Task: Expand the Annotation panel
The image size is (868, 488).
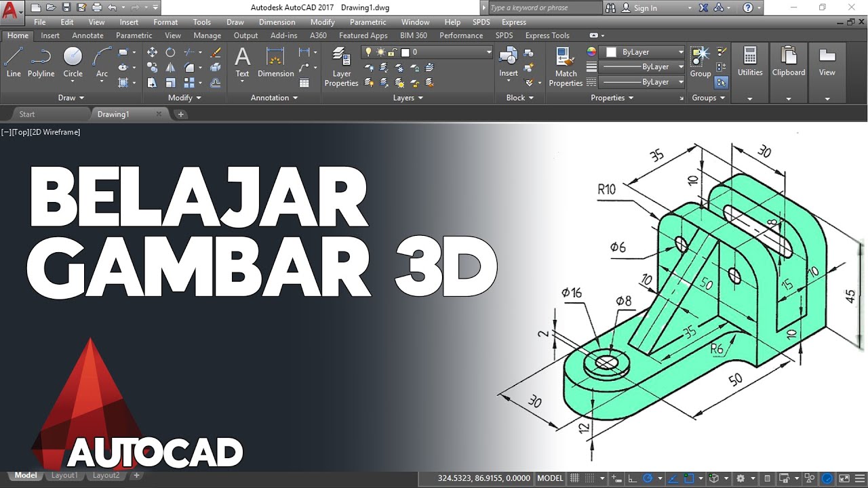Action: pyautogui.click(x=275, y=98)
